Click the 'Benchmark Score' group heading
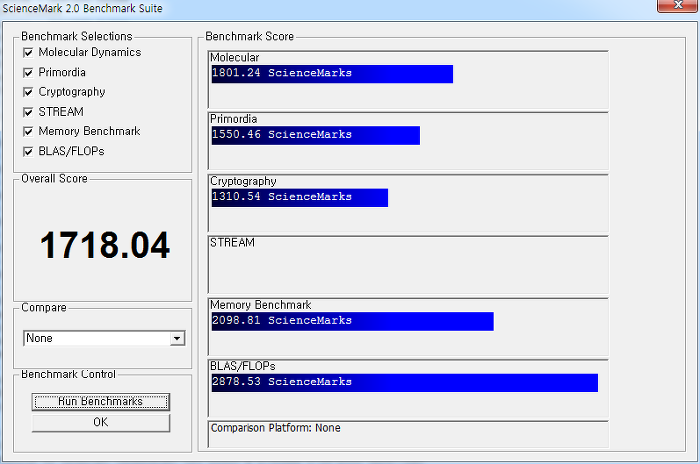 250,36
